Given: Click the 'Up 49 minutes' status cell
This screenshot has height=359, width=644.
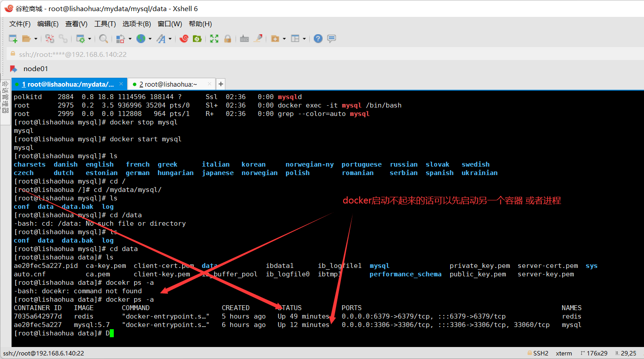Looking at the screenshot, I should tap(304, 316).
